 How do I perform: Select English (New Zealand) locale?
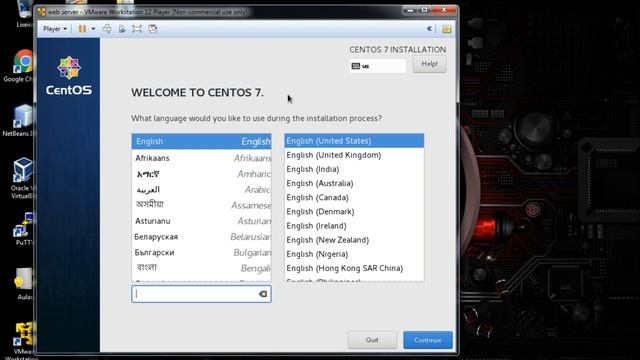(x=354, y=240)
